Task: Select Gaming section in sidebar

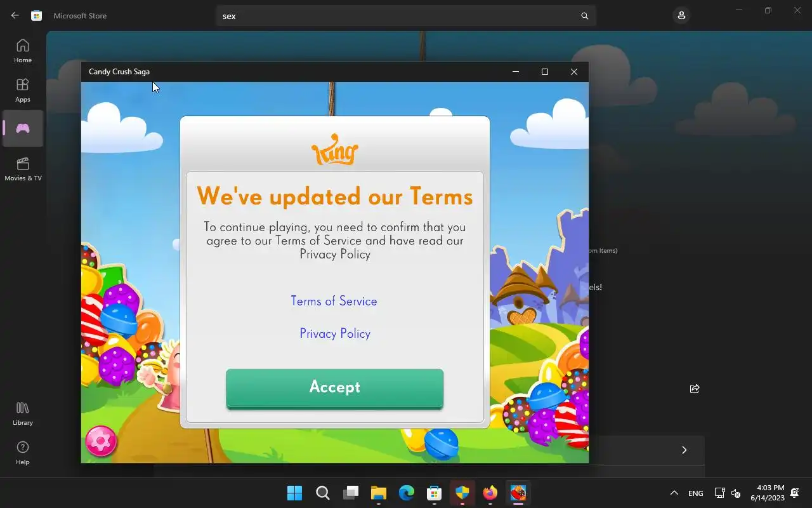Action: [x=23, y=128]
